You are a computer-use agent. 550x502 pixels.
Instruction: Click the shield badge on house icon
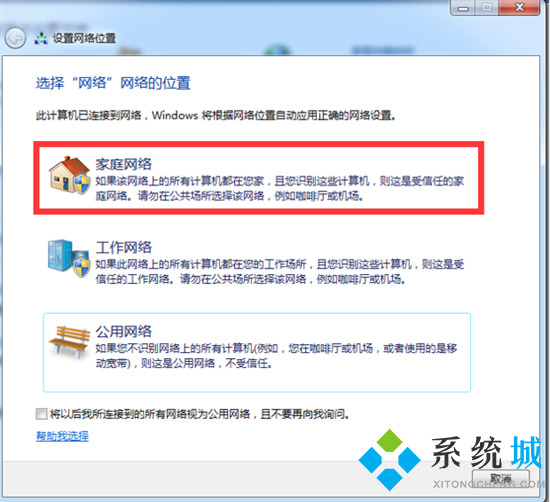pos(81,184)
